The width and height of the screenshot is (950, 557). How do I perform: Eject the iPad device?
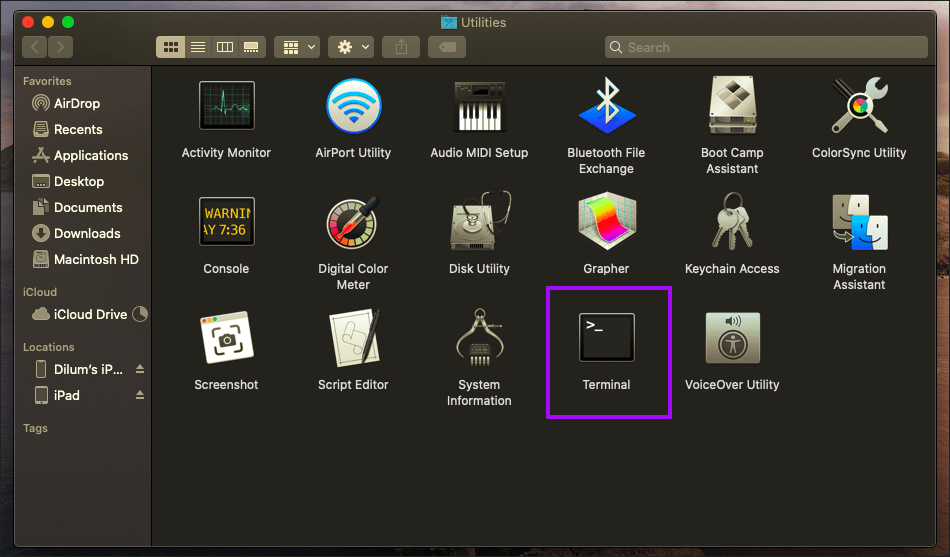coord(140,395)
